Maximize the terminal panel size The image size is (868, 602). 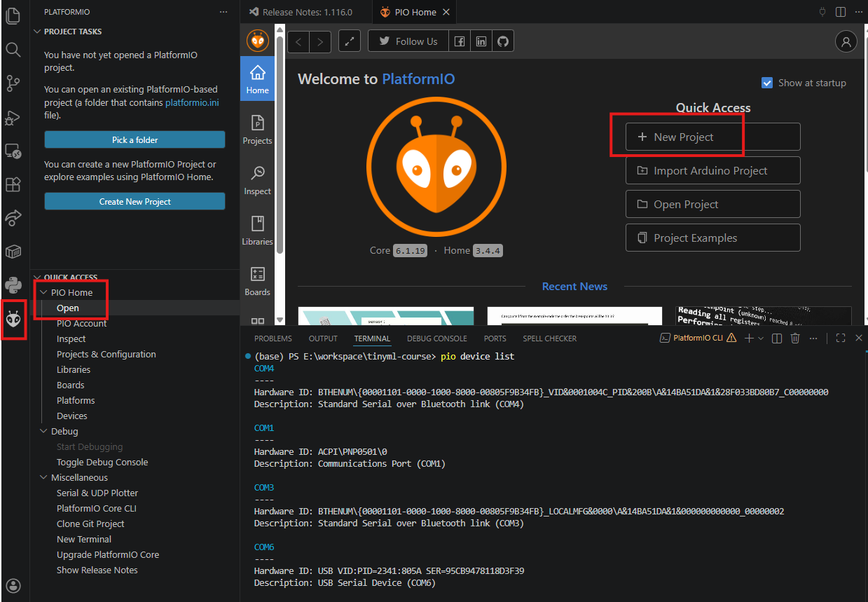click(841, 338)
